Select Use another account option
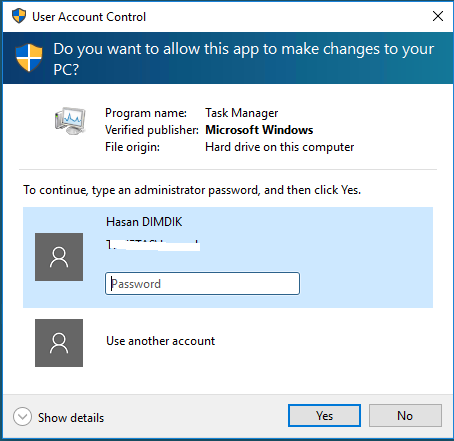Screen dimensions: 454x441 [x=160, y=341]
